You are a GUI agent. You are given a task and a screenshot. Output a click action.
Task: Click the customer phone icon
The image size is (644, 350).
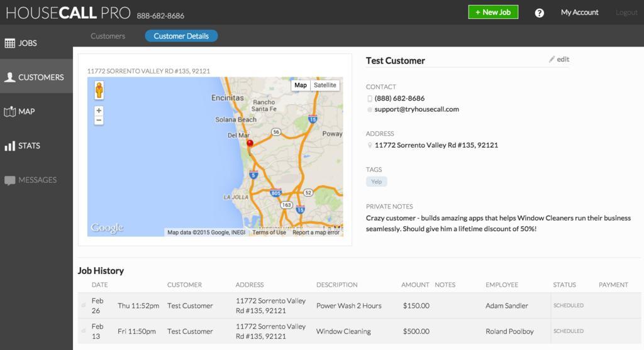click(x=370, y=99)
